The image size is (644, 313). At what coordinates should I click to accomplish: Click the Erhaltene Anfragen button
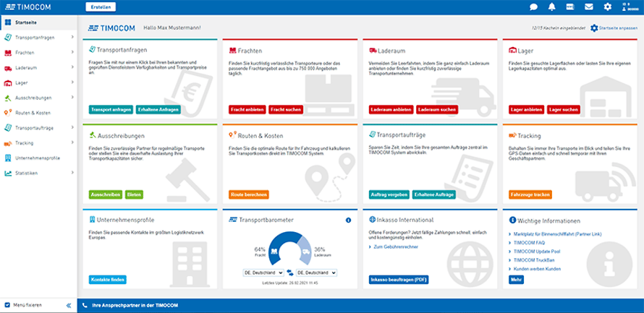click(158, 110)
